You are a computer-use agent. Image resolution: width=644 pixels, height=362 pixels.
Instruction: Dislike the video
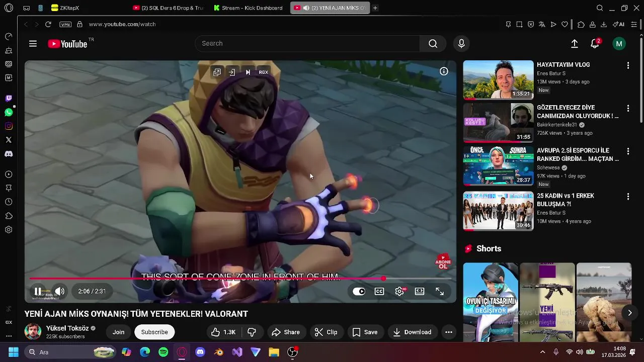tap(252, 332)
